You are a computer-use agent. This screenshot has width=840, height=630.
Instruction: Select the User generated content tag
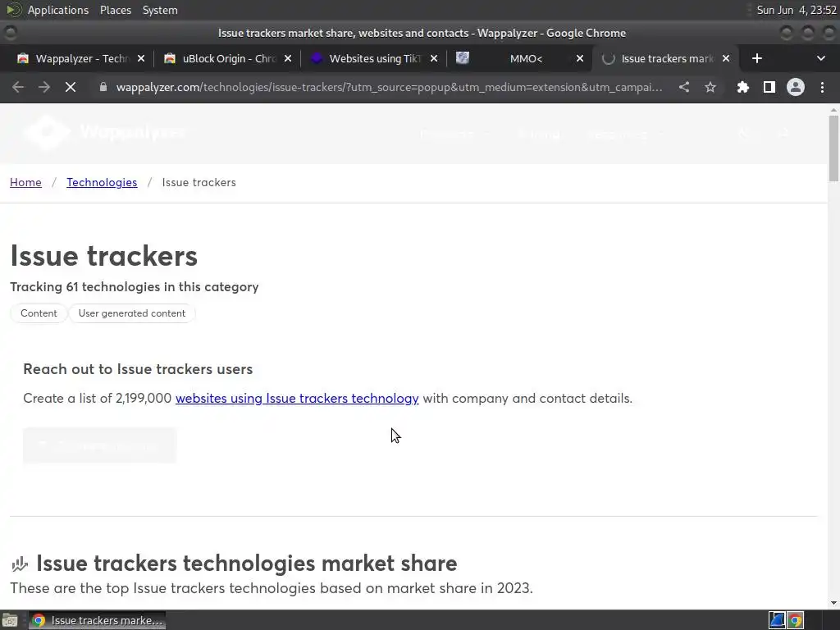pos(132,313)
